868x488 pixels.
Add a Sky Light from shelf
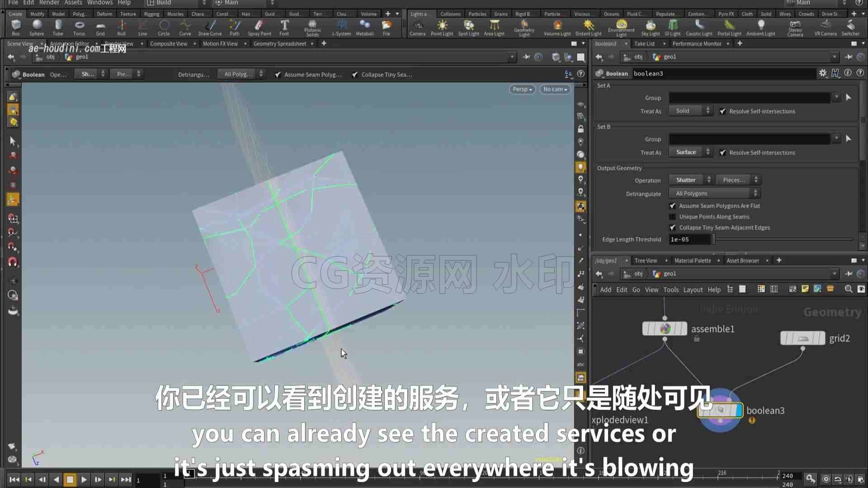pyautogui.click(x=650, y=28)
